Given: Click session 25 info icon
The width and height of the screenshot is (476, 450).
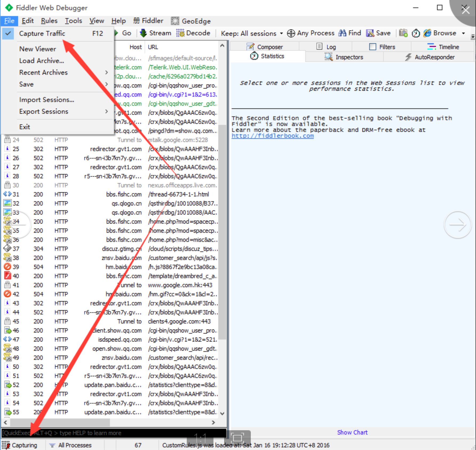Looking at the screenshot, I should click(7, 149).
